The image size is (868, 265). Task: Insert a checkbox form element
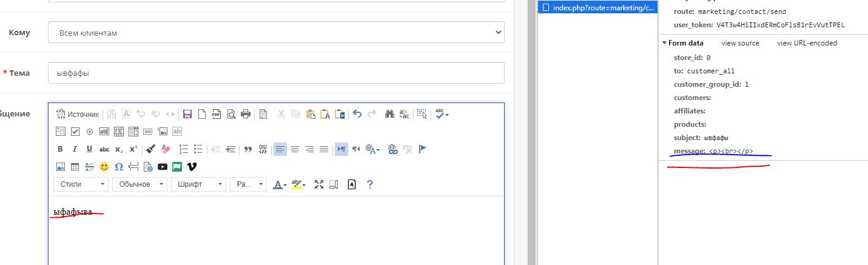pyautogui.click(x=75, y=132)
